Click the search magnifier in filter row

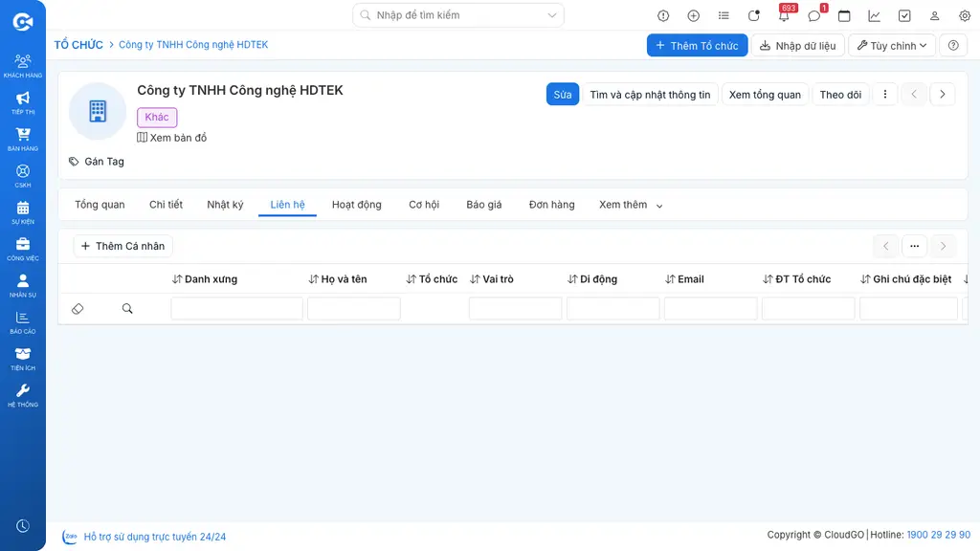coord(127,309)
